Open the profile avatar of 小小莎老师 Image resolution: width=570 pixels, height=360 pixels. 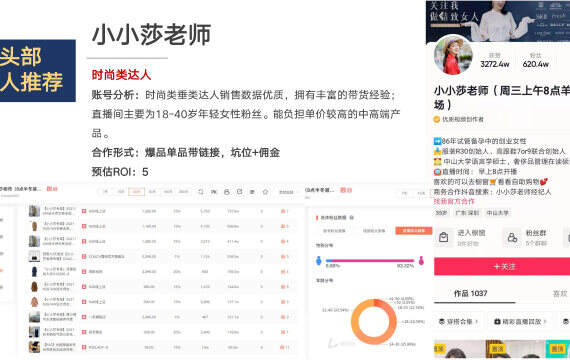[x=453, y=55]
